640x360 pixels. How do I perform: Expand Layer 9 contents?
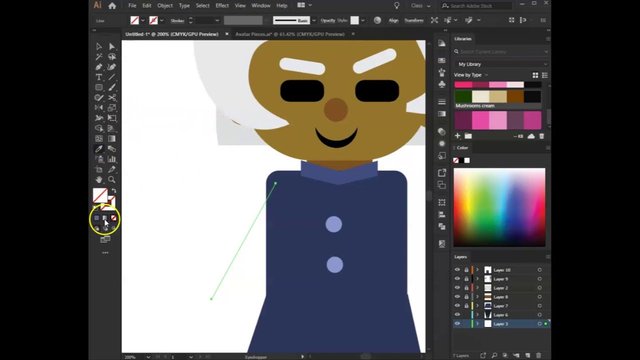[478, 279]
